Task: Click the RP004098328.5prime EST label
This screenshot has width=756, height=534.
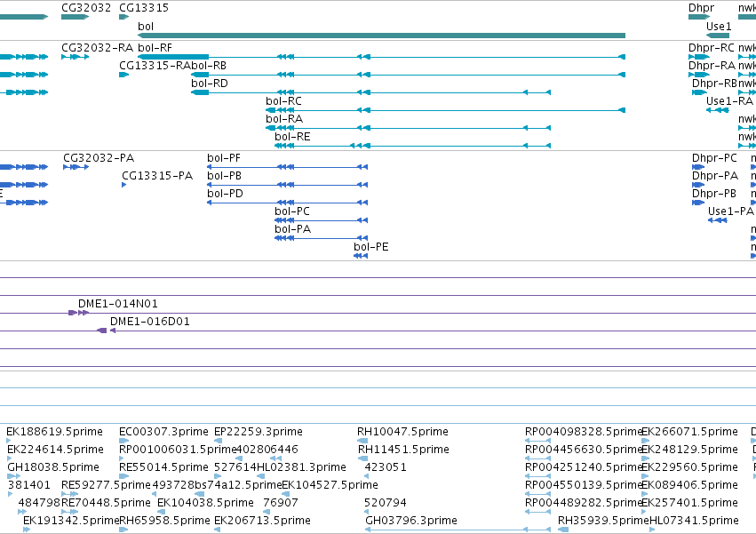Action: click(583, 432)
